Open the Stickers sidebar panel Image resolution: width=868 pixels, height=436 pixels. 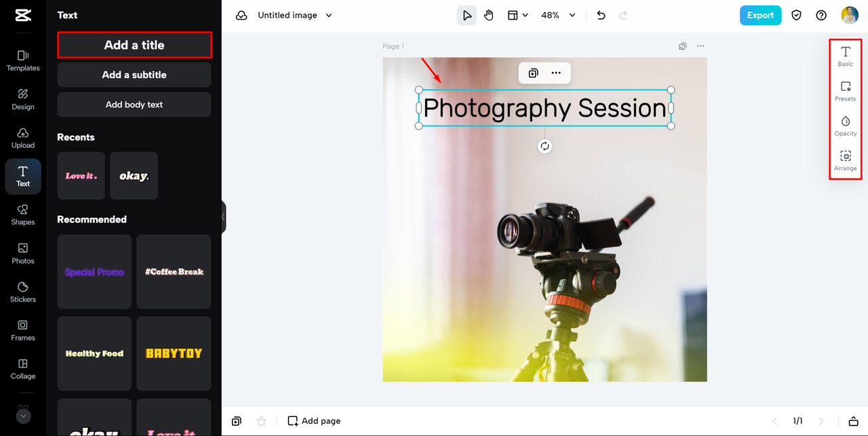click(x=23, y=292)
